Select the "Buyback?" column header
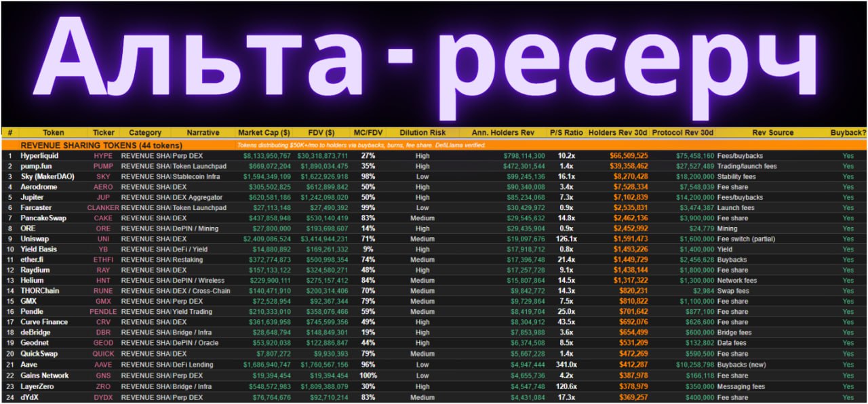 pyautogui.click(x=848, y=133)
